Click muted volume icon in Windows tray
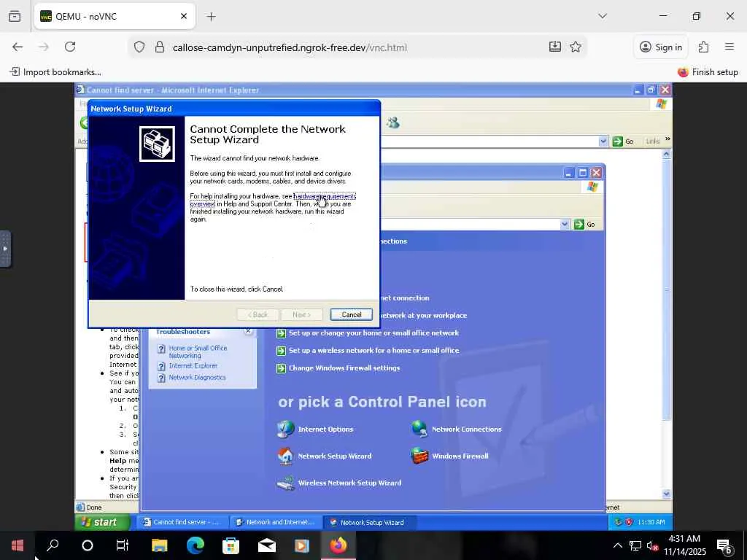The height and width of the screenshot is (560, 747). click(653, 545)
